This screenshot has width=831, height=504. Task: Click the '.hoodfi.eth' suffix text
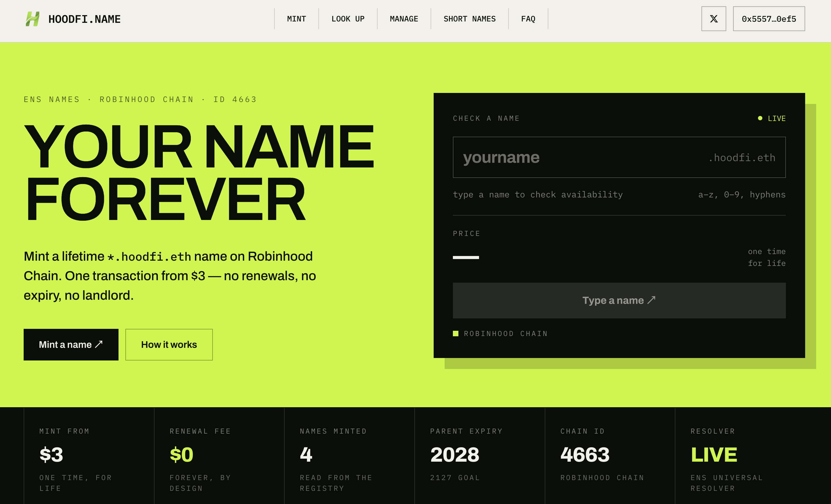click(742, 158)
